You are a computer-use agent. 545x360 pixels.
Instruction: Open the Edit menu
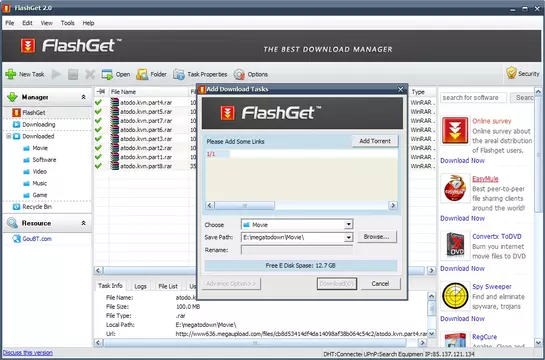pos(27,23)
